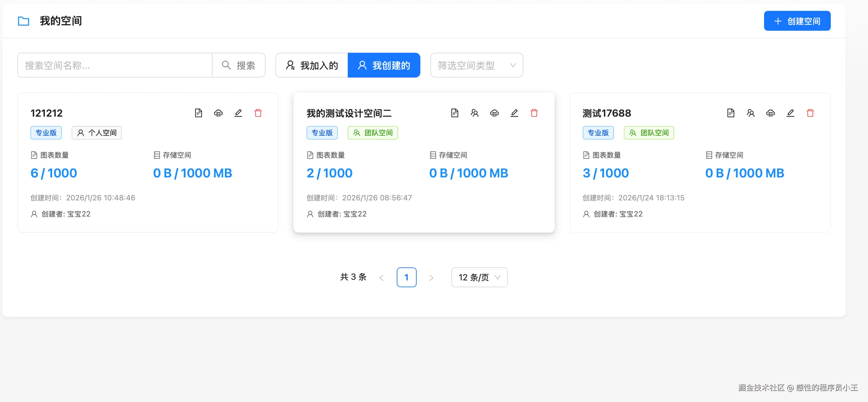Expand the 筛选空间类型 dropdown
The image size is (868, 402).
pos(476,65)
